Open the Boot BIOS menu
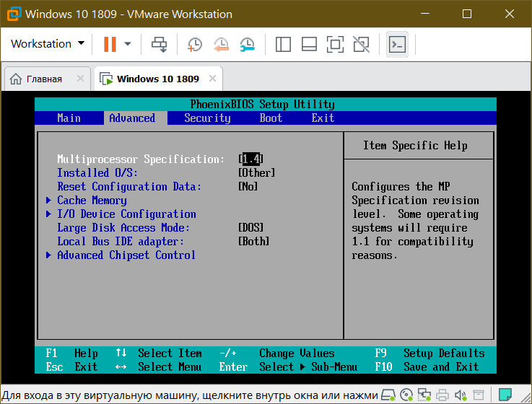 point(271,118)
